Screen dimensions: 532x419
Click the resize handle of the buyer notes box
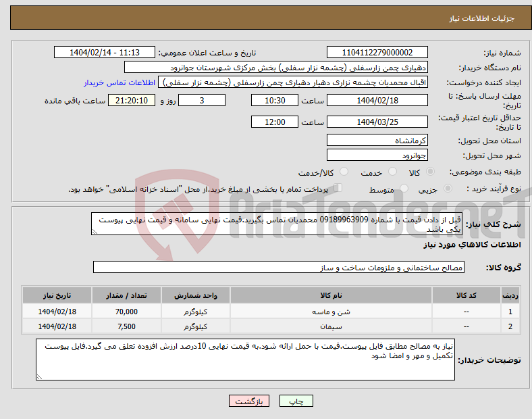[x=39, y=376]
